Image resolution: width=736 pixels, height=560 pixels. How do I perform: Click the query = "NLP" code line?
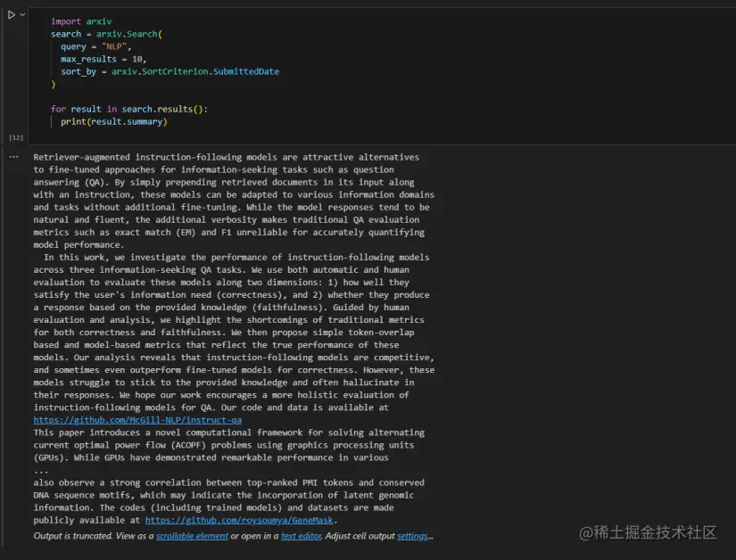point(96,46)
